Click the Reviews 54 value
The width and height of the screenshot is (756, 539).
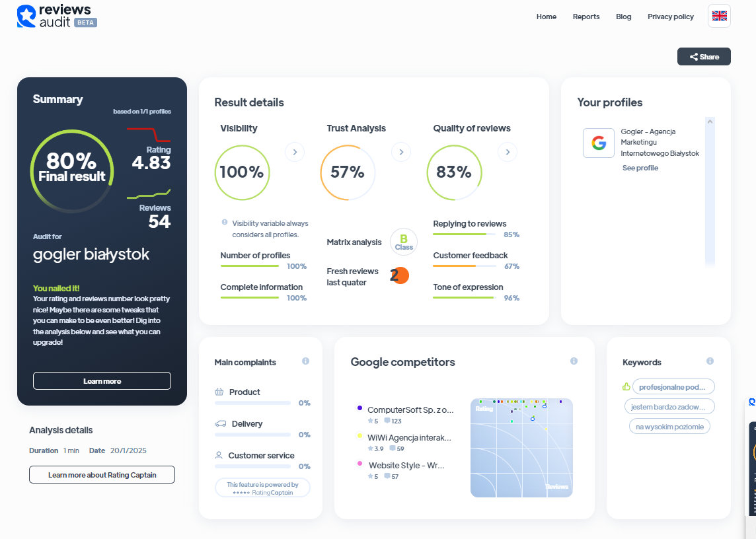[159, 221]
